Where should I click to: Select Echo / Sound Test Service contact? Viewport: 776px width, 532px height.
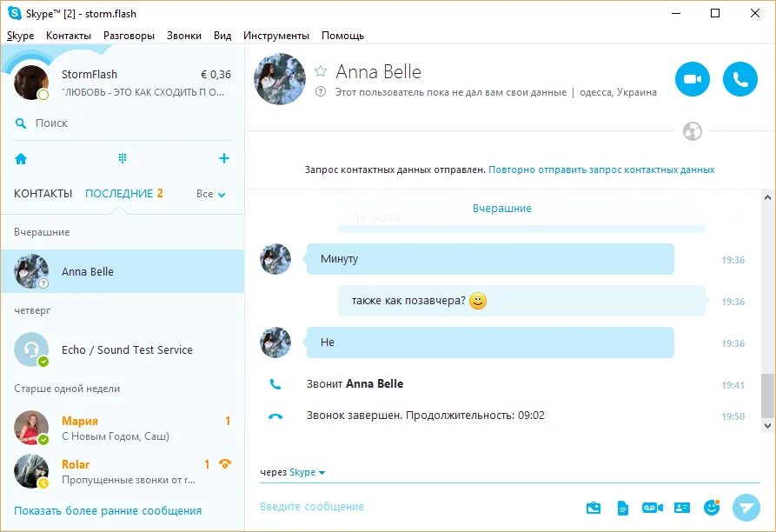coord(123,349)
